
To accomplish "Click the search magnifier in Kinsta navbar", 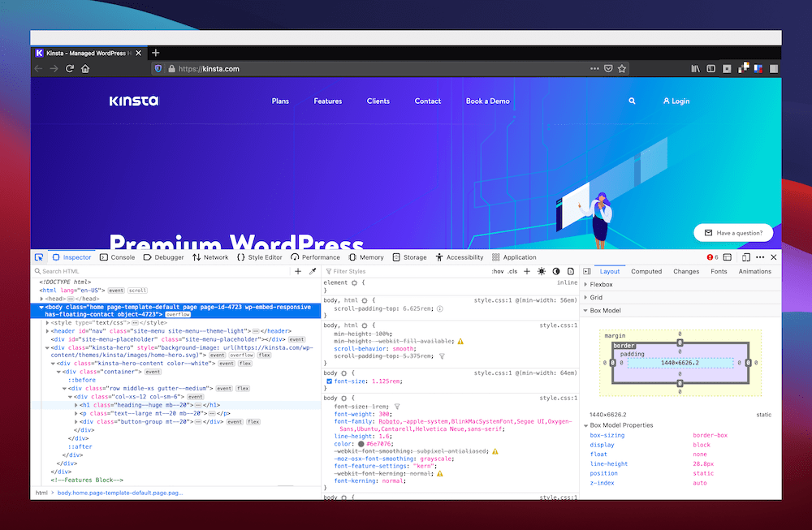I will 633,101.
